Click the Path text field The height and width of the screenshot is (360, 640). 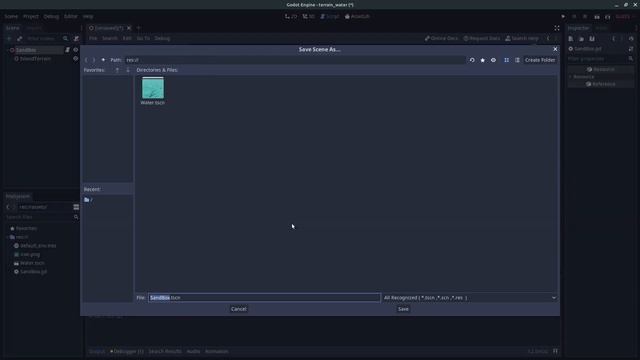(x=294, y=60)
